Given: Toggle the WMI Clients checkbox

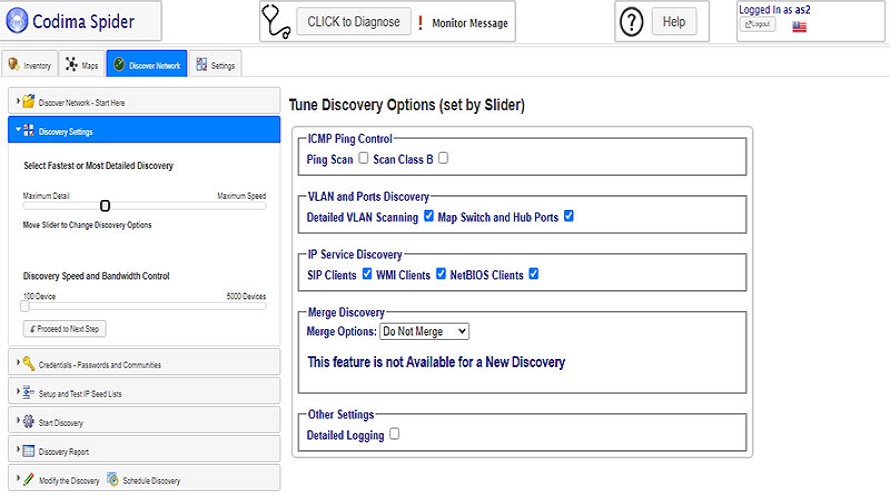Looking at the screenshot, I should pyautogui.click(x=441, y=274).
